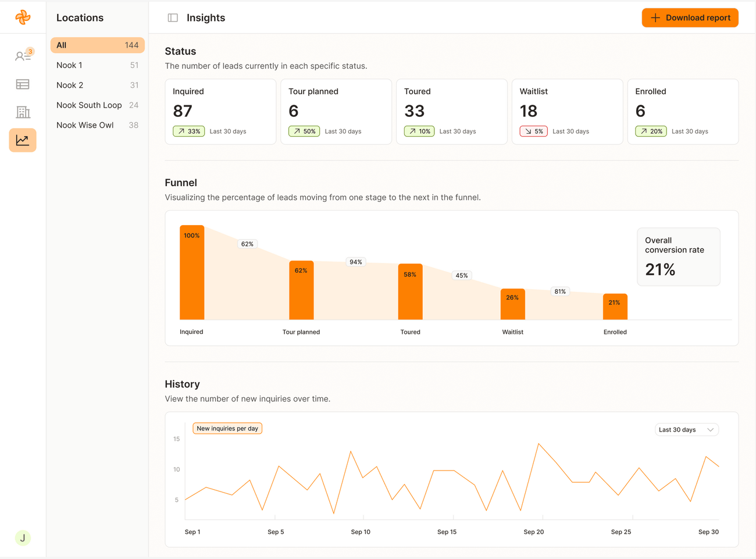Open the leads icon with notification badge
The width and height of the screenshot is (756, 559).
23,56
